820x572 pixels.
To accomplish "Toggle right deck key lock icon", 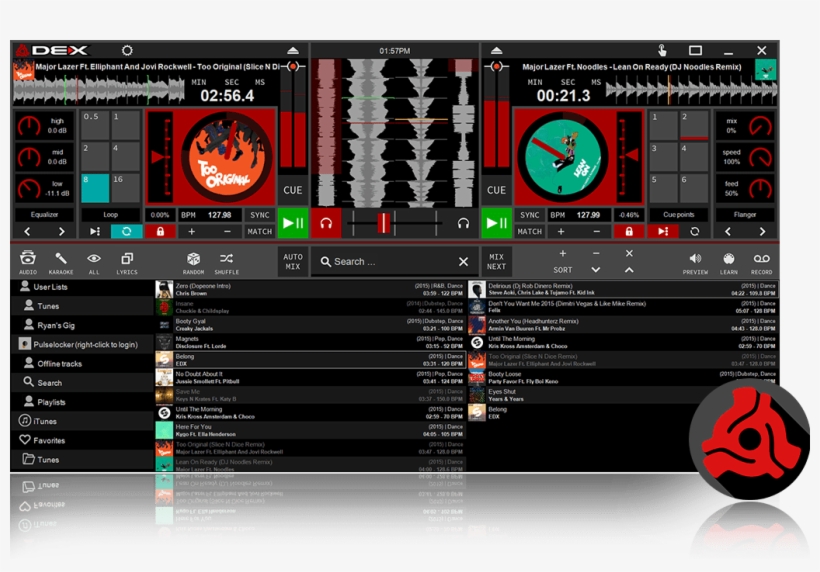I will pyautogui.click(x=629, y=231).
